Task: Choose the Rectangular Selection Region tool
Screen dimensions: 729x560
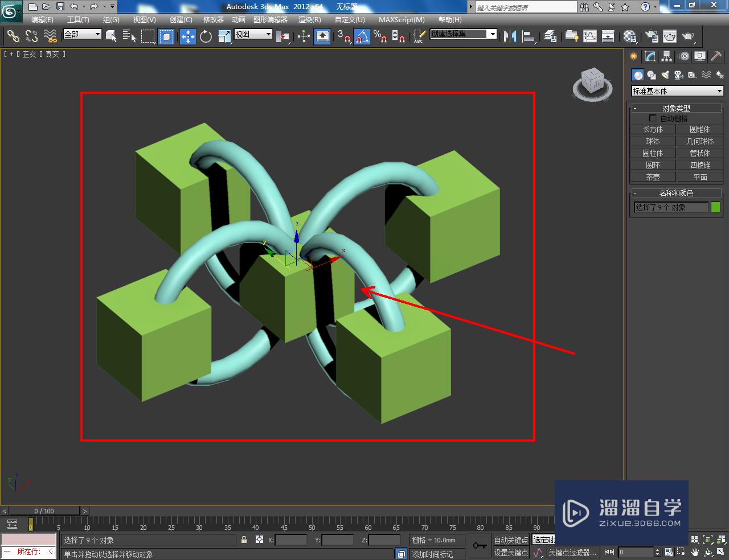Action: pos(148,36)
